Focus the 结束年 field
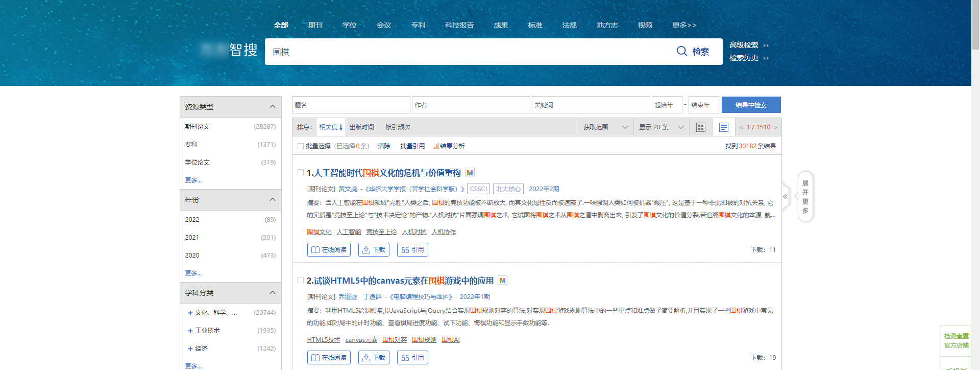The height and width of the screenshot is (370, 980). 704,105
